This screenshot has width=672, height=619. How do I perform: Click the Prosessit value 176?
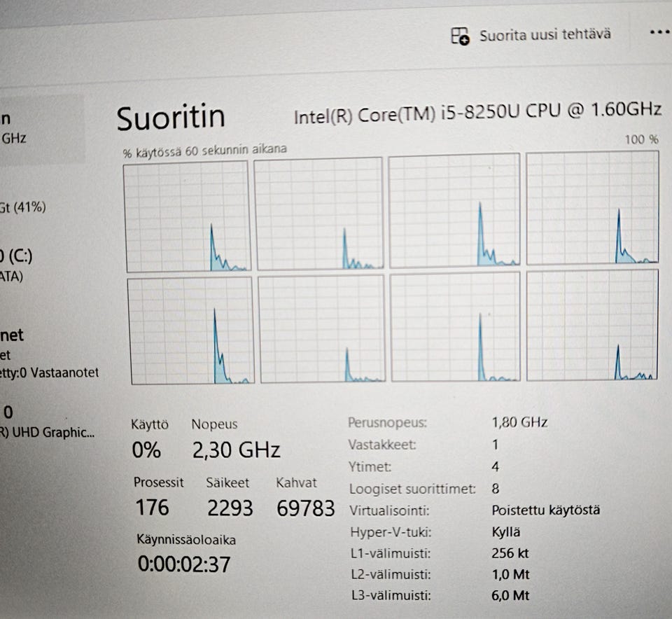click(152, 508)
